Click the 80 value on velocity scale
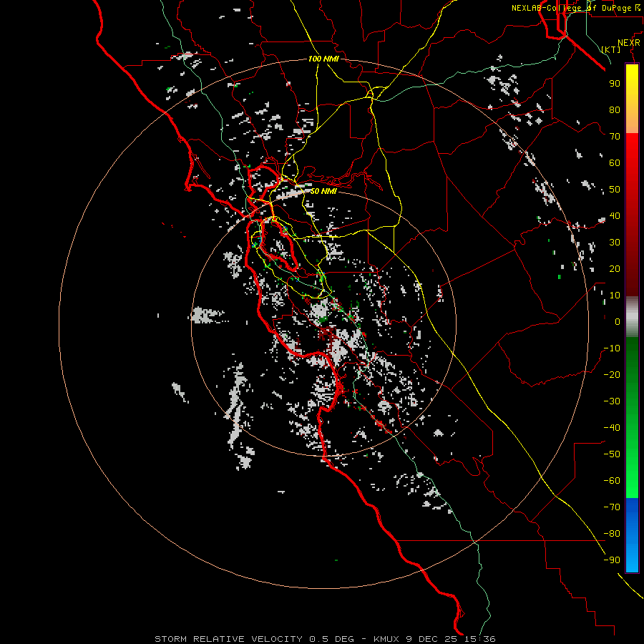Screen dimensions: 644x644 click(615, 110)
